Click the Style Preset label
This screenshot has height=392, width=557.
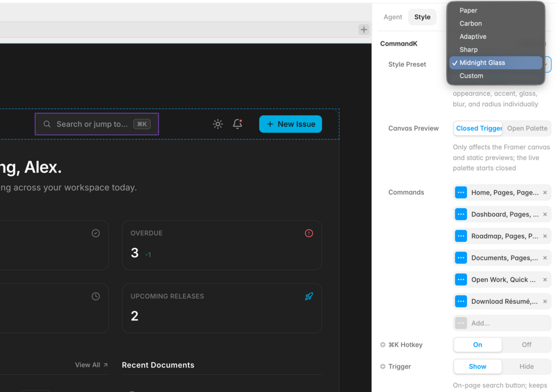click(407, 64)
